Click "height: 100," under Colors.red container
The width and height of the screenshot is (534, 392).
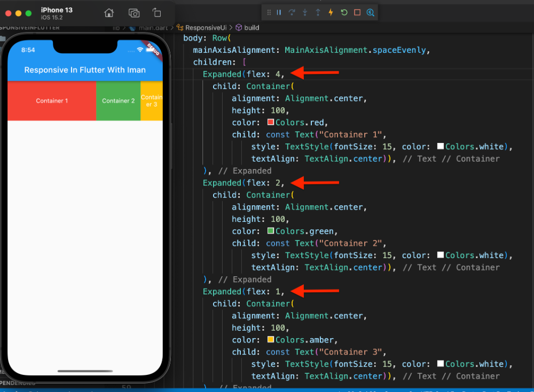coord(261,110)
